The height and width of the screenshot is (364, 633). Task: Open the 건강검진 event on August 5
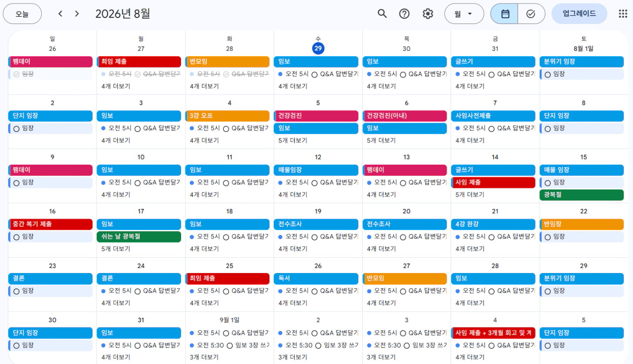click(x=316, y=116)
